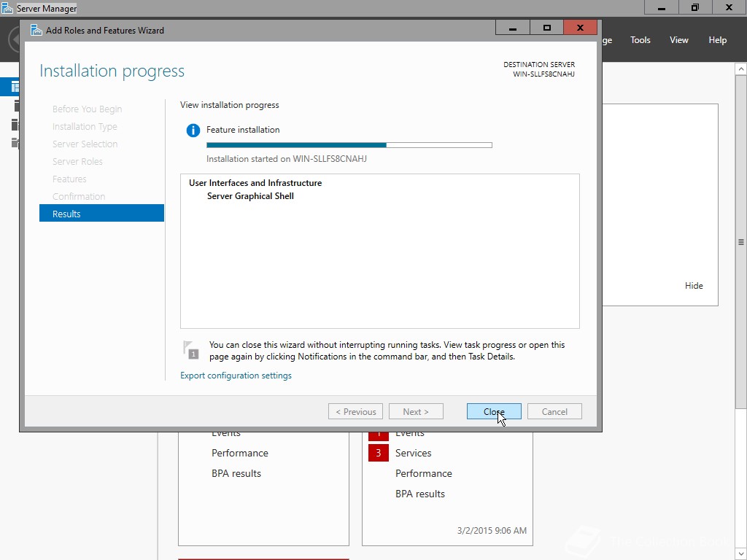The height and width of the screenshot is (560, 747).
Task: Click the disabled Previous button
Action: pos(355,411)
